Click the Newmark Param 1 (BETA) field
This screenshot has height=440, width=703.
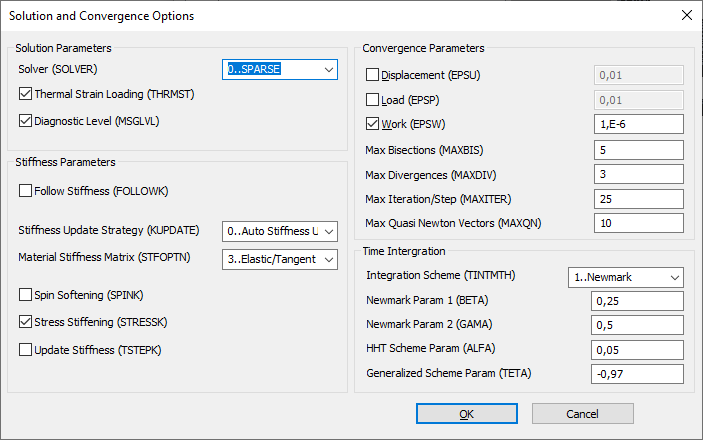point(637,301)
